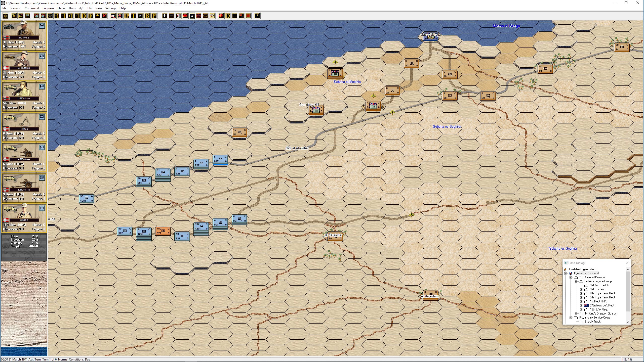Open the Settings menu

click(110, 8)
